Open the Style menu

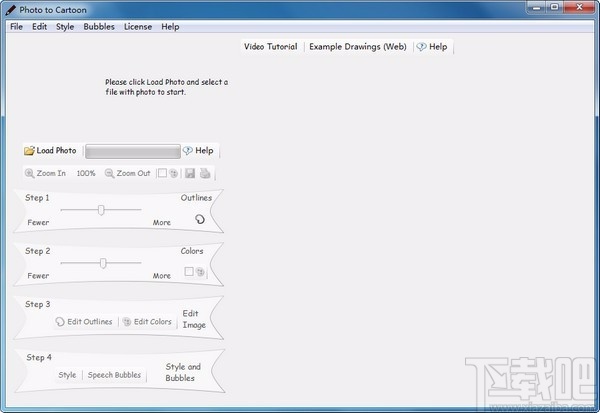click(x=65, y=27)
